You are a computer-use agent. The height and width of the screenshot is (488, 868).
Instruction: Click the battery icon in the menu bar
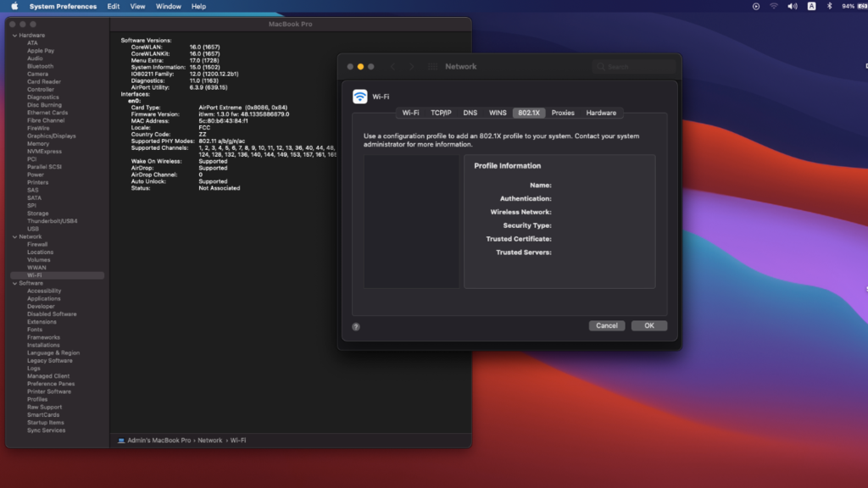click(862, 6)
